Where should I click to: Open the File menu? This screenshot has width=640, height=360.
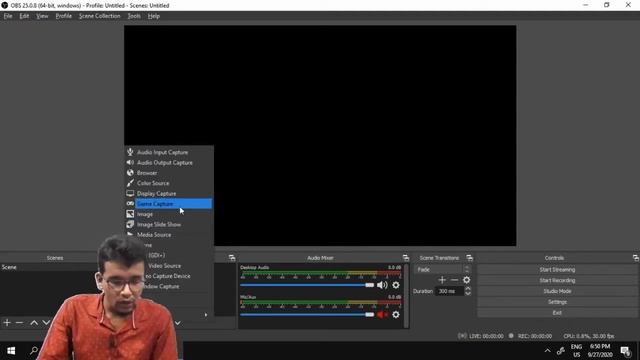point(8,16)
